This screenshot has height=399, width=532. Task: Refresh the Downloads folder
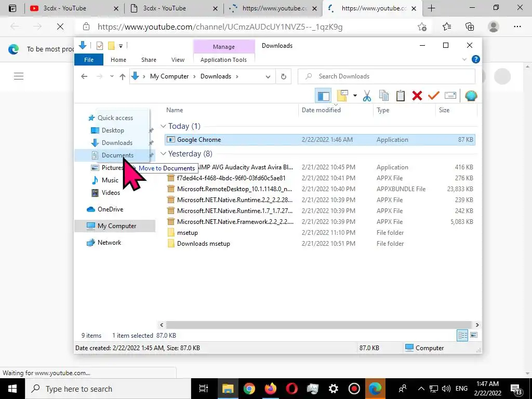[284, 77]
